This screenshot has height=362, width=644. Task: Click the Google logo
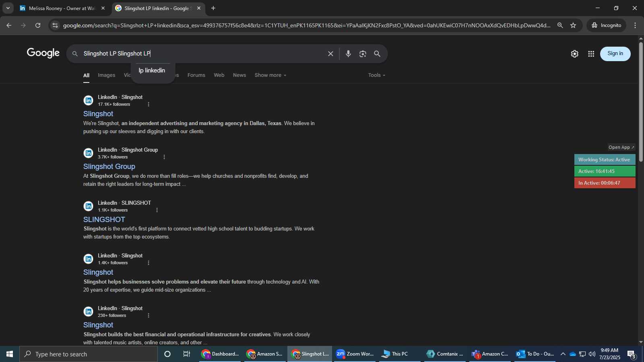43,53
